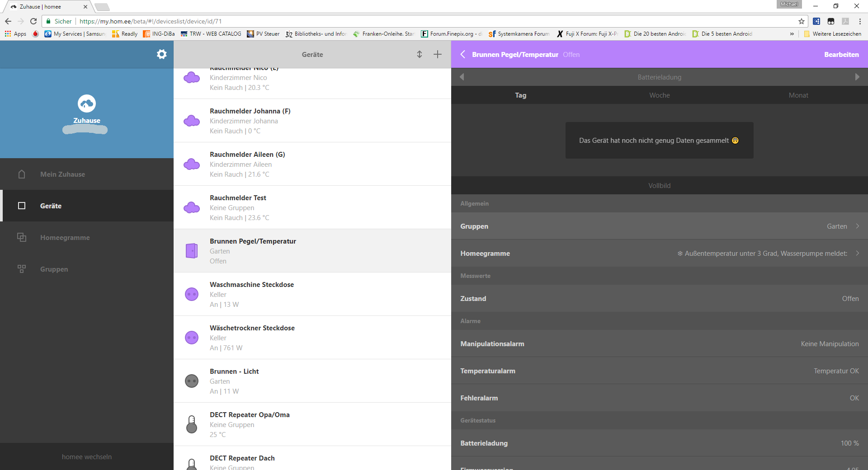Click the Gruppen icon in sidebar
This screenshot has height=470, width=868.
[22, 269]
